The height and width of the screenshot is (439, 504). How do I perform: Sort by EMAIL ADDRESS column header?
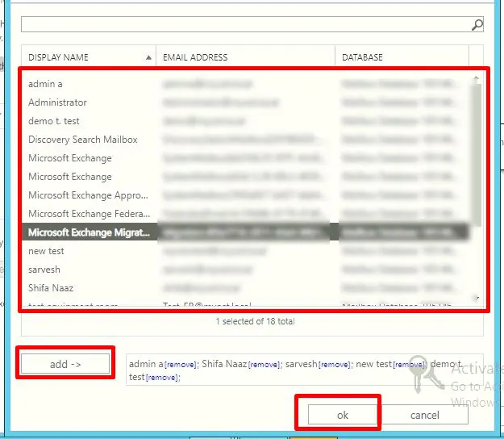coord(246,57)
